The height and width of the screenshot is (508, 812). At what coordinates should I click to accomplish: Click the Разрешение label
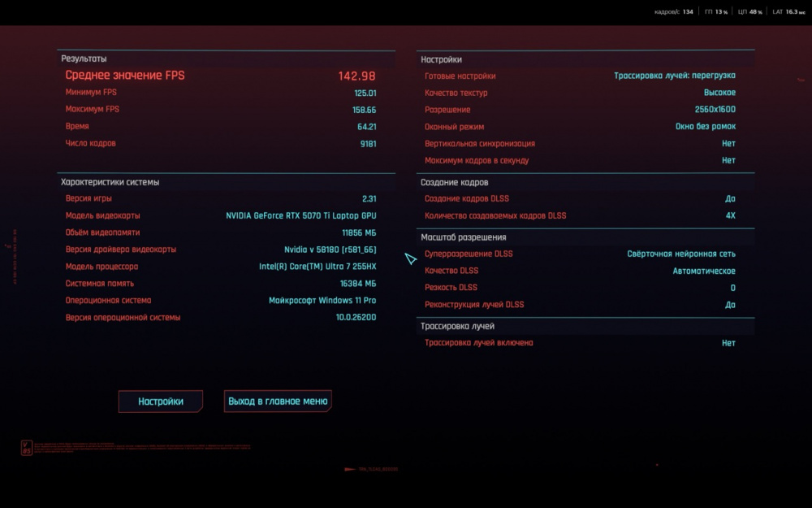(x=447, y=110)
